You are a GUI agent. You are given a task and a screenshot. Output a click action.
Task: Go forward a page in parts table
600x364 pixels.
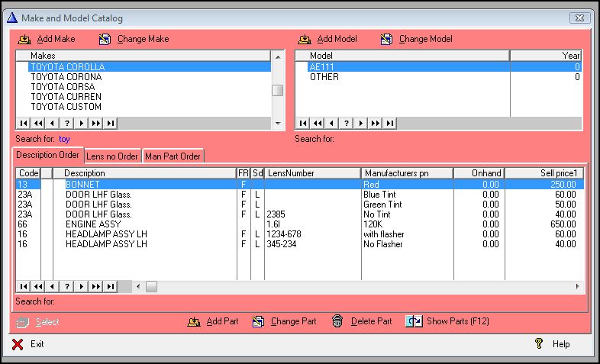96,286
